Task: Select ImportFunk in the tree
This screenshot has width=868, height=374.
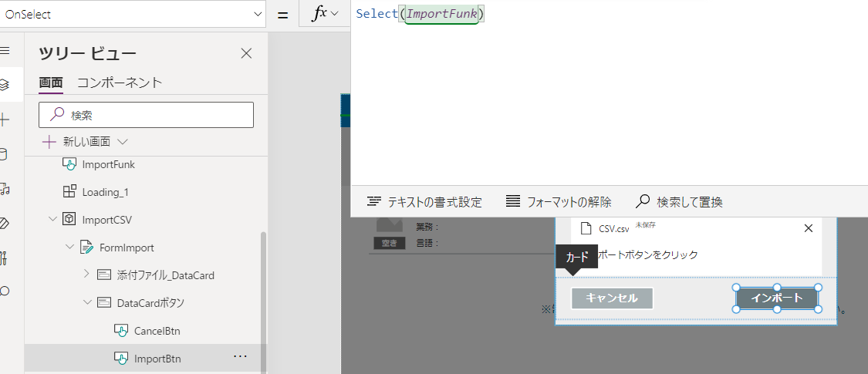Action: (x=108, y=164)
